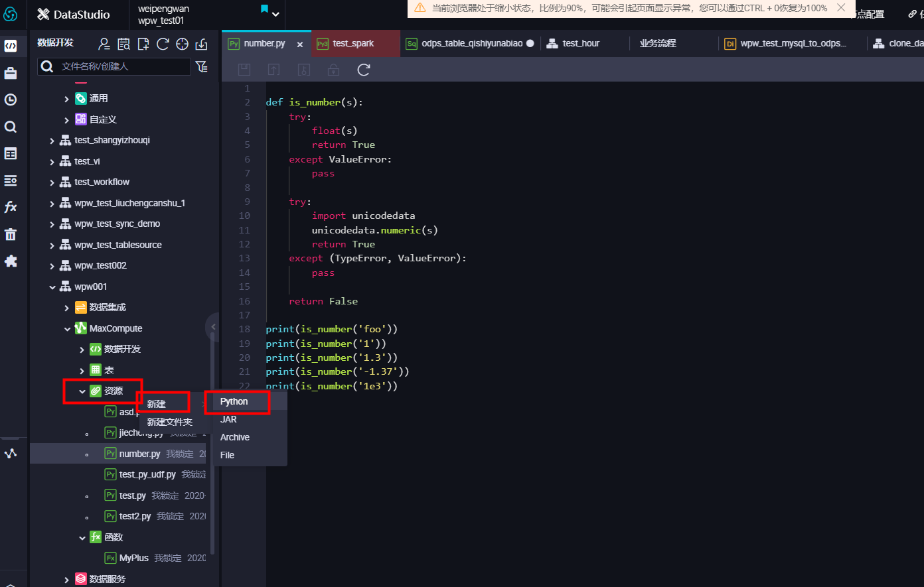Open number.py in the resource tree
Viewport: 924px width, 587px height.
[x=140, y=454]
